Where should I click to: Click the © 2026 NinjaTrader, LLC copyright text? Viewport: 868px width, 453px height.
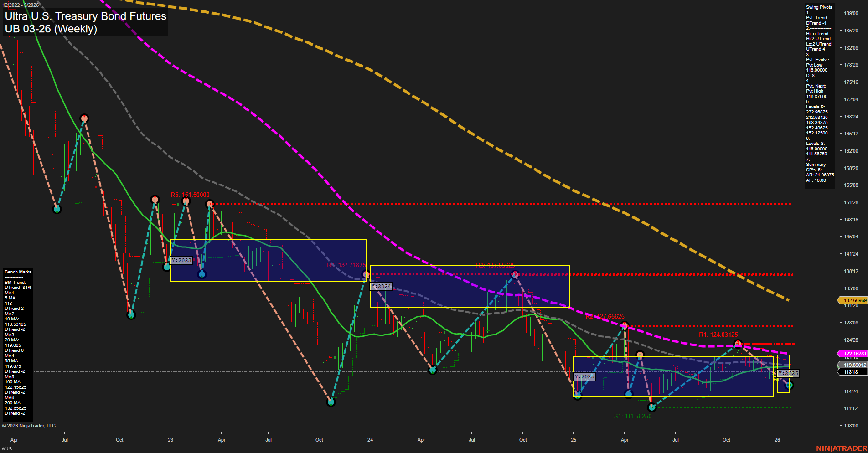point(29,425)
